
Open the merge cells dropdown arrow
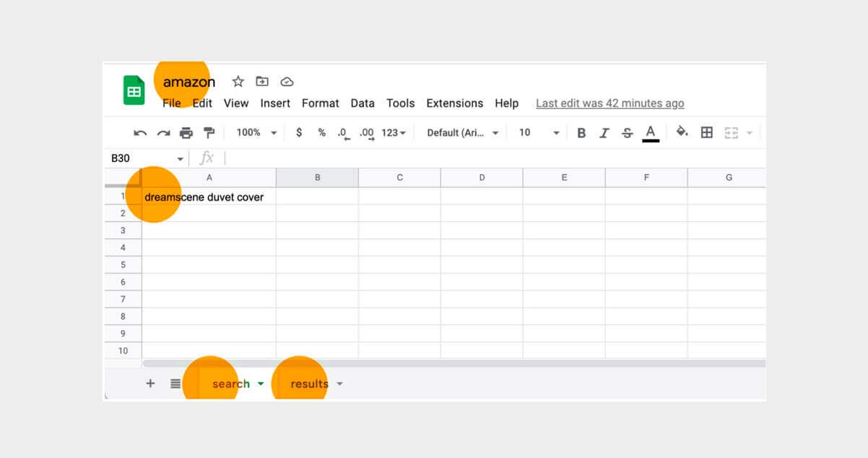coord(749,133)
